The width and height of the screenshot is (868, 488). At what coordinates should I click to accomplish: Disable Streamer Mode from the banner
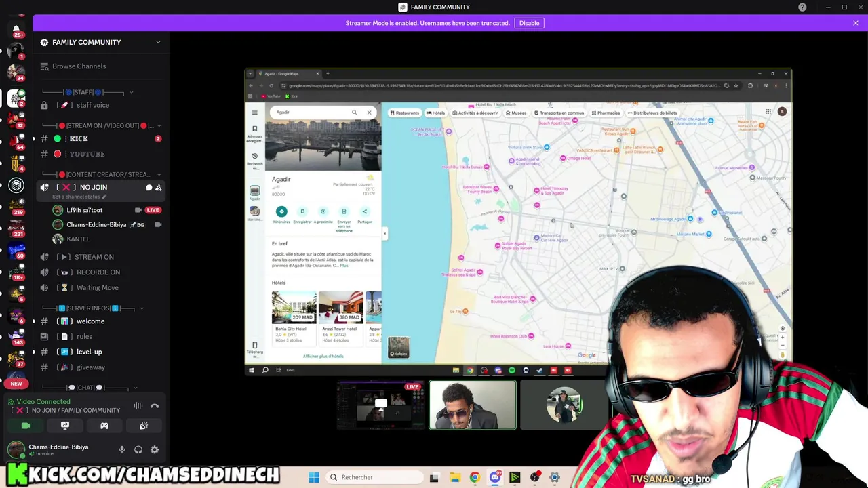pyautogui.click(x=529, y=23)
